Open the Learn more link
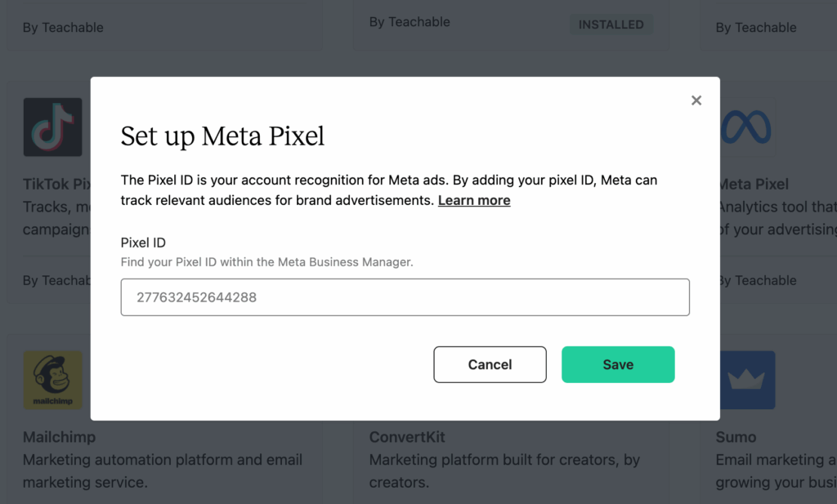Image resolution: width=837 pixels, height=504 pixels. coord(474,200)
